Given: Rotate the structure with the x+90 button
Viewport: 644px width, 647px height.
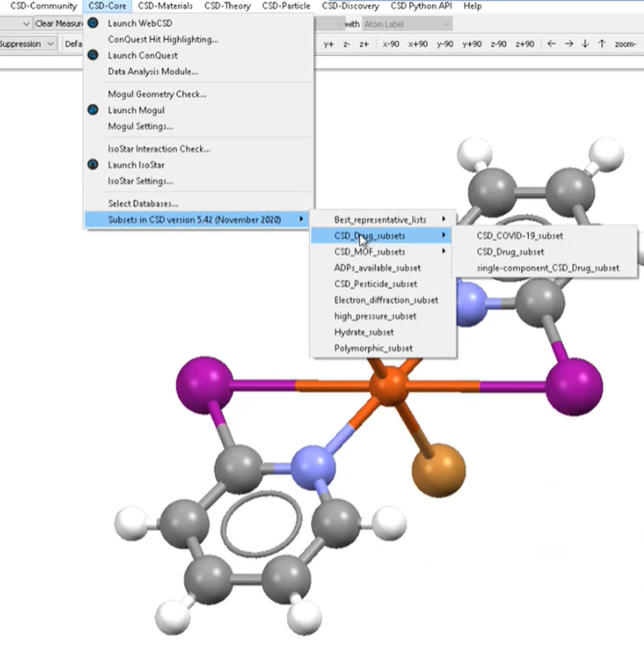Looking at the screenshot, I should (418, 44).
